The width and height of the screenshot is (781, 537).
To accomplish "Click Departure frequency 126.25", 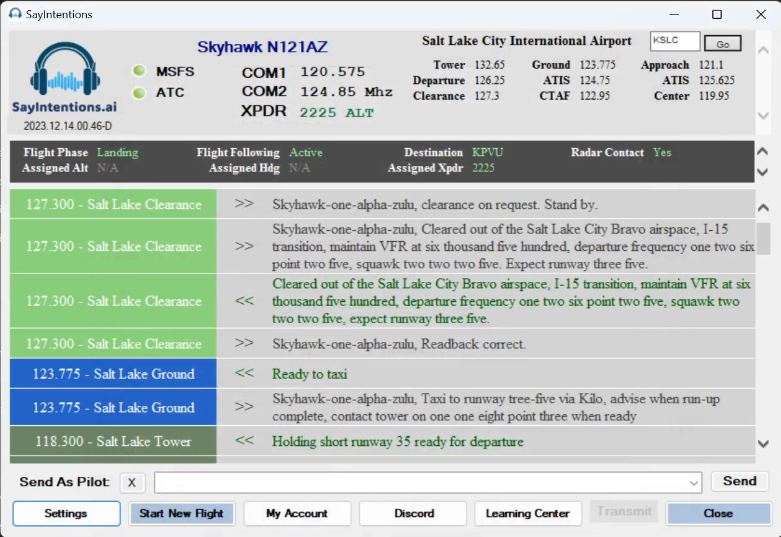I will click(x=490, y=80).
